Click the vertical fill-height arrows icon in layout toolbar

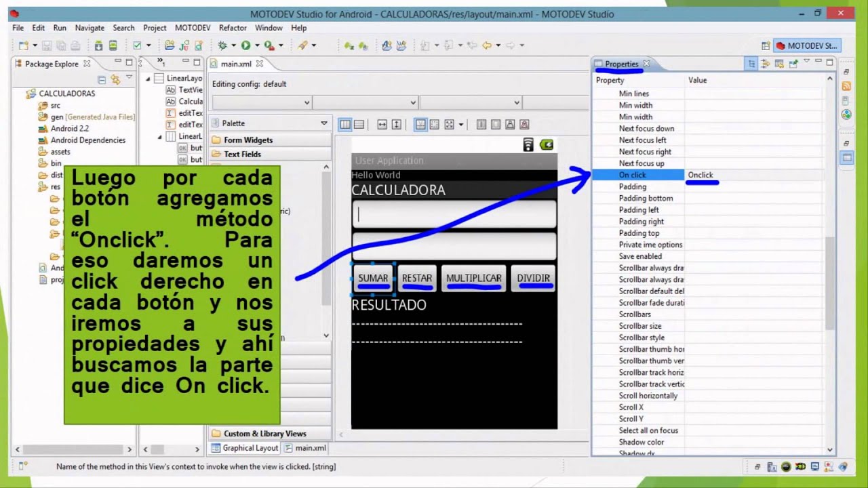point(397,124)
